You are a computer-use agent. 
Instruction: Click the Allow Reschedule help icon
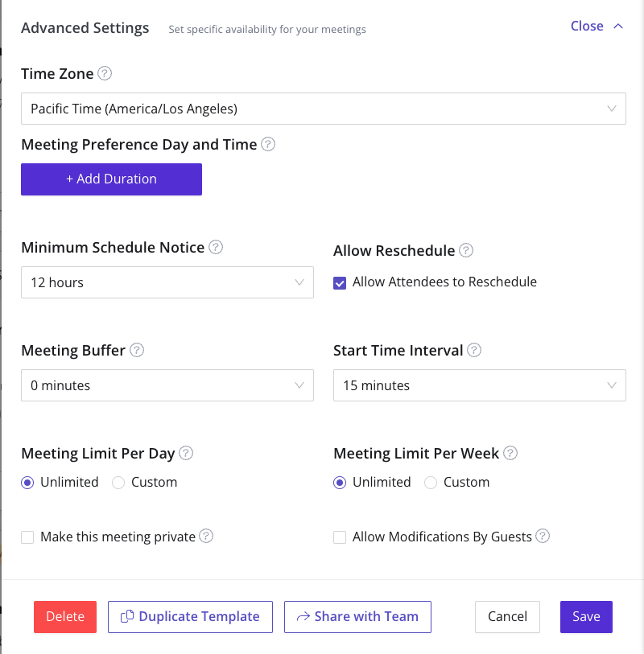[x=466, y=250]
